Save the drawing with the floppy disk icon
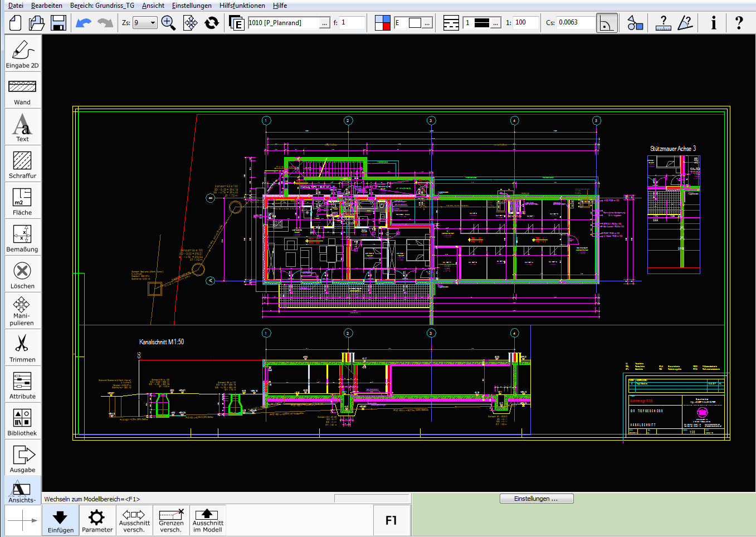The width and height of the screenshot is (756, 537). (58, 23)
